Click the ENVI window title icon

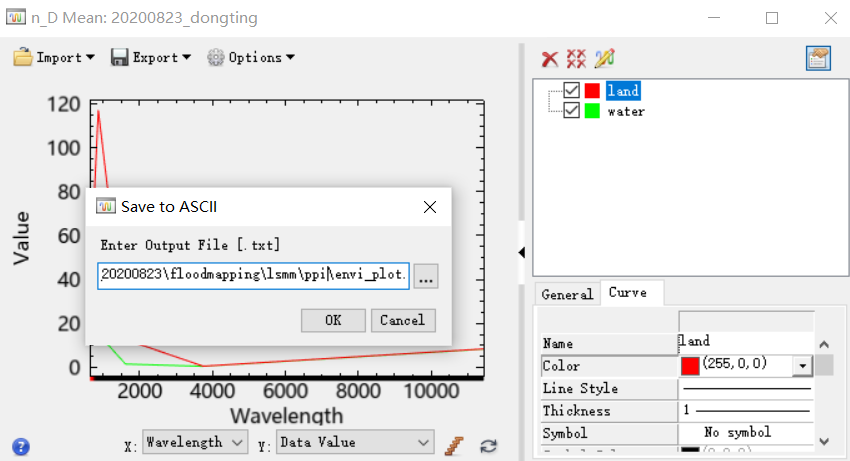click(x=16, y=17)
